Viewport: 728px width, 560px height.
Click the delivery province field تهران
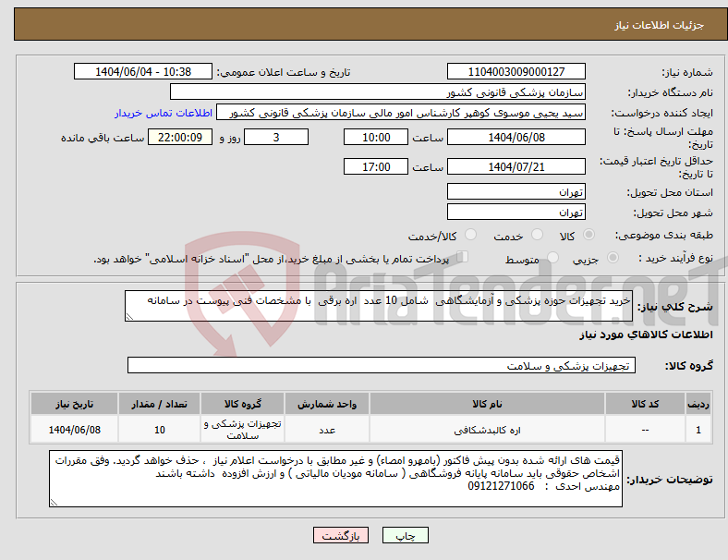tap(516, 191)
